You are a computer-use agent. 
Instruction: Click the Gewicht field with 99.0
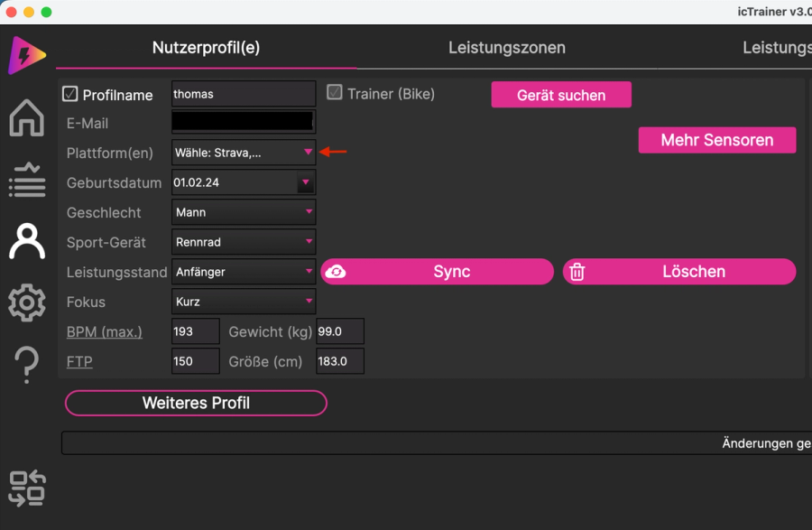click(340, 331)
